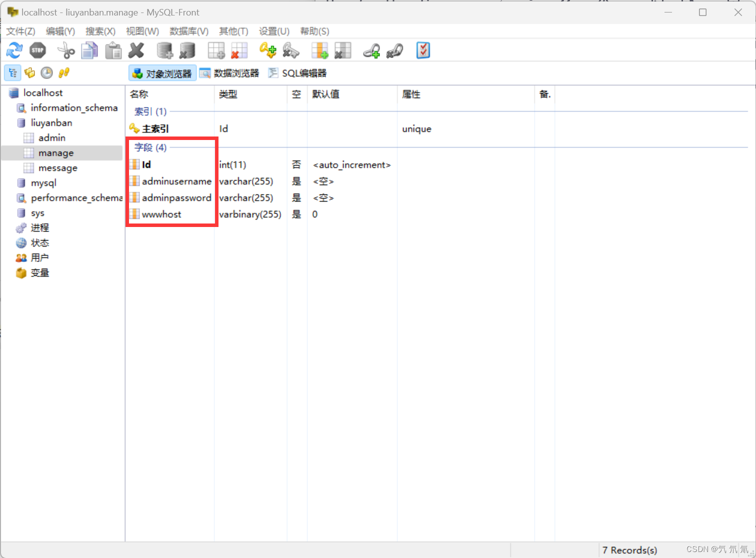Click the Add Foreign Key chain icon
756x558 pixels.
(371, 50)
